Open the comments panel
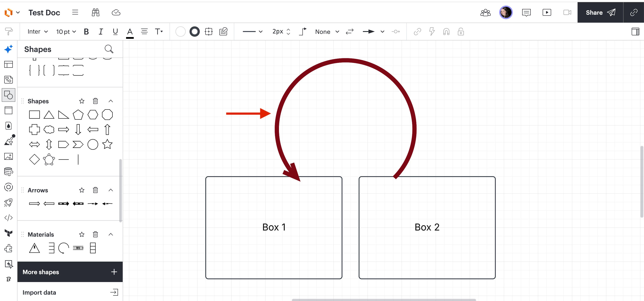The image size is (644, 301). (526, 13)
